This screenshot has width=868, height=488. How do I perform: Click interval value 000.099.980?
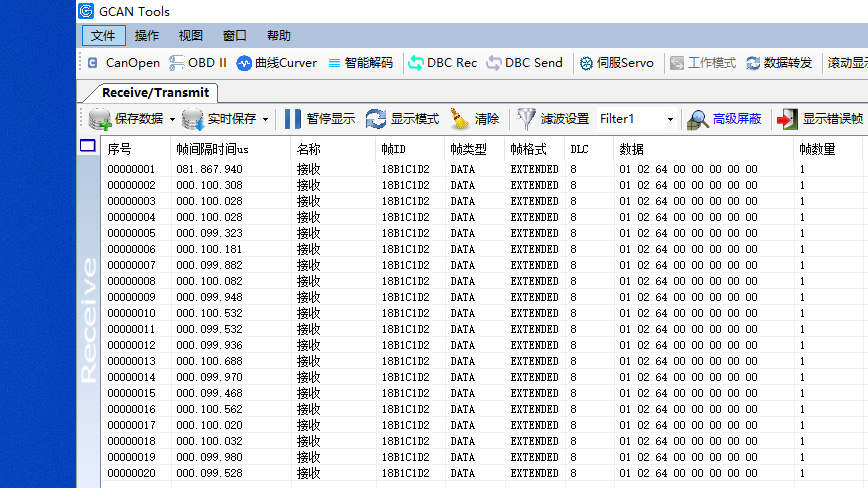click(x=209, y=458)
